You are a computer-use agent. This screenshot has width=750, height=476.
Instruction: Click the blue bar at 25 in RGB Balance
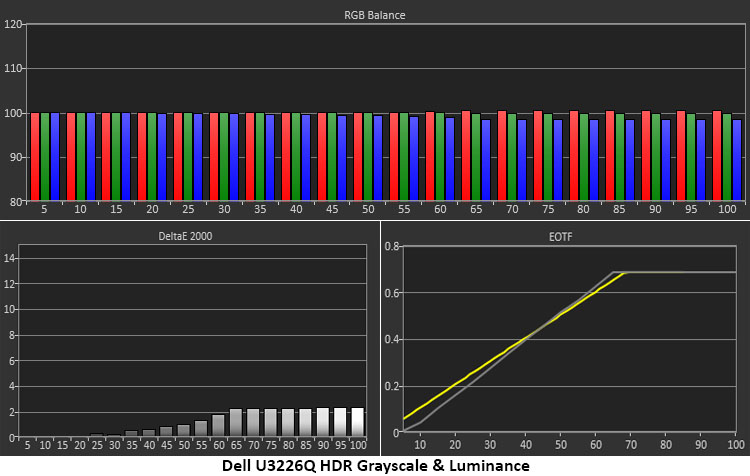[x=198, y=157]
